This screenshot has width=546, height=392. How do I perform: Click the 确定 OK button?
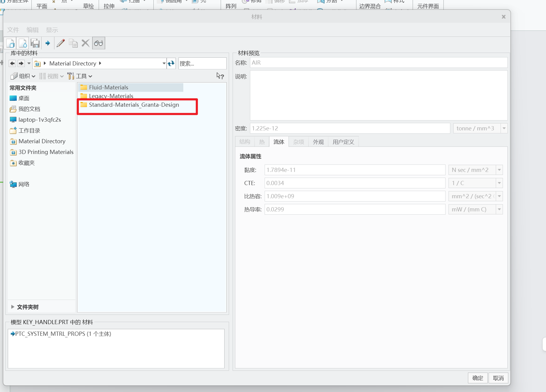[x=478, y=378]
